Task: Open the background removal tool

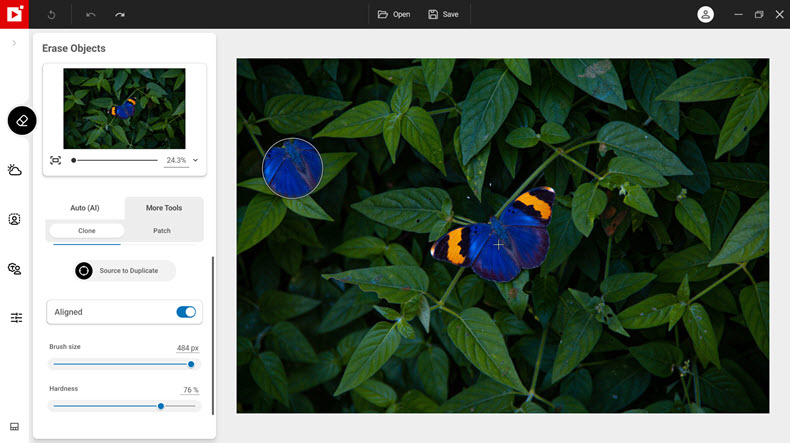Action: pos(15,269)
